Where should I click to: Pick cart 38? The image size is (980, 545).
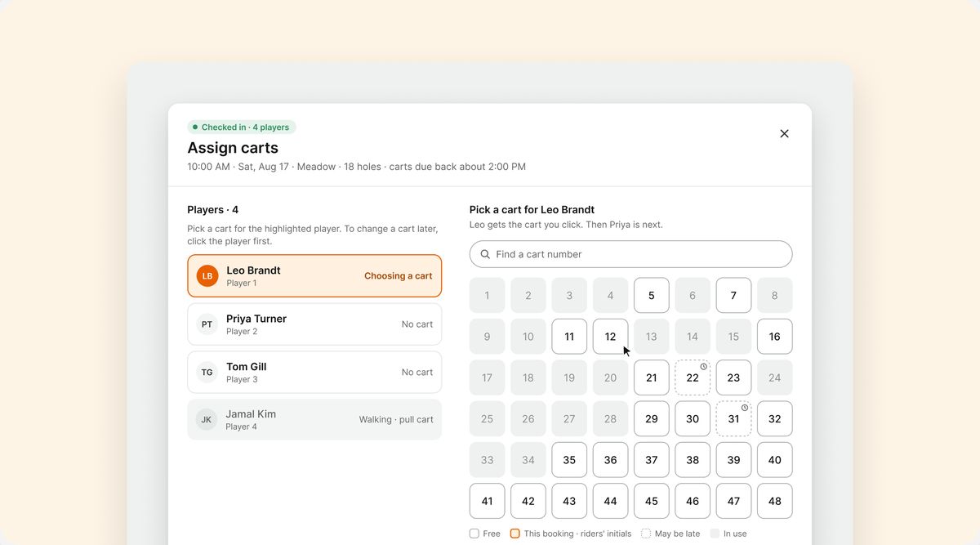693,460
